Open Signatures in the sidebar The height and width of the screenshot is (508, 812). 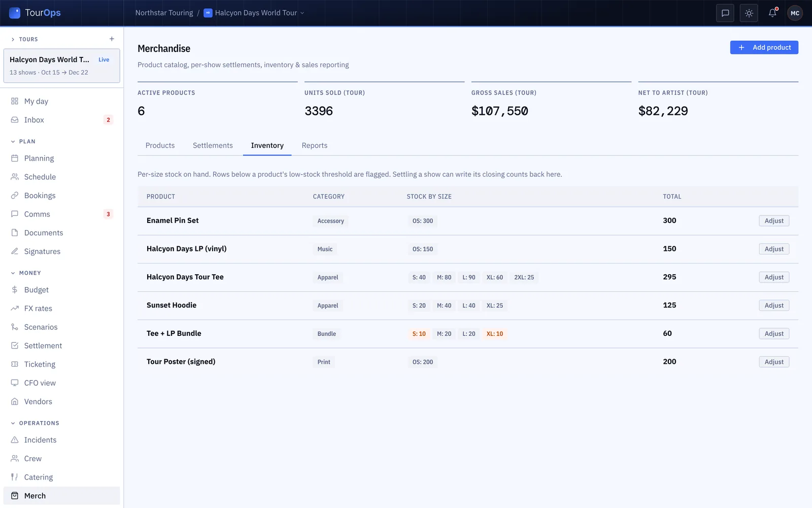[61, 251]
